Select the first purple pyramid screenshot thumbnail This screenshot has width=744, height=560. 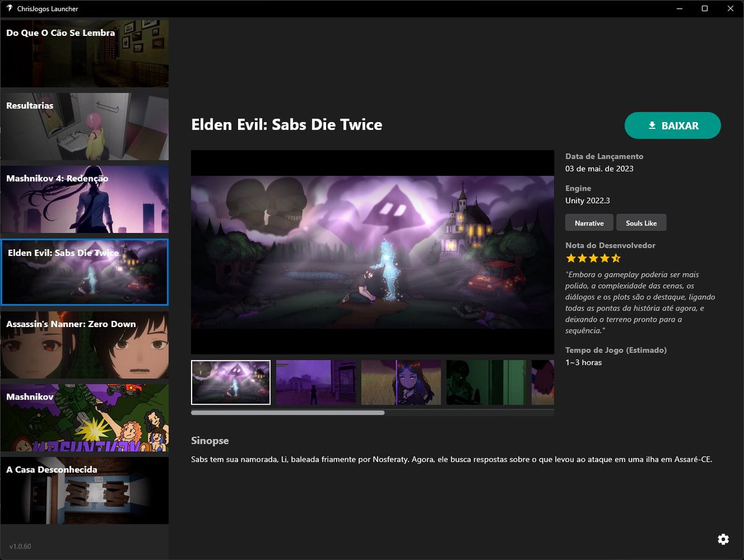click(231, 382)
